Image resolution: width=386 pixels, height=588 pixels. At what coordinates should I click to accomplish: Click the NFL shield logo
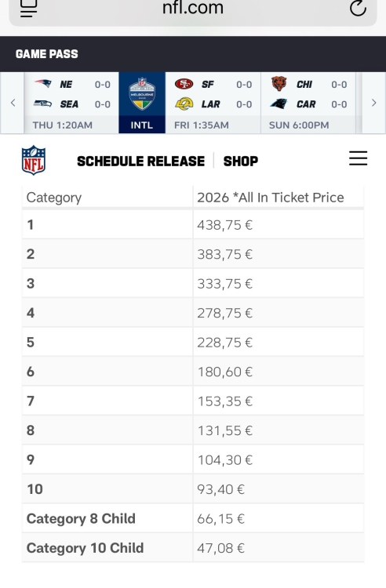34,161
